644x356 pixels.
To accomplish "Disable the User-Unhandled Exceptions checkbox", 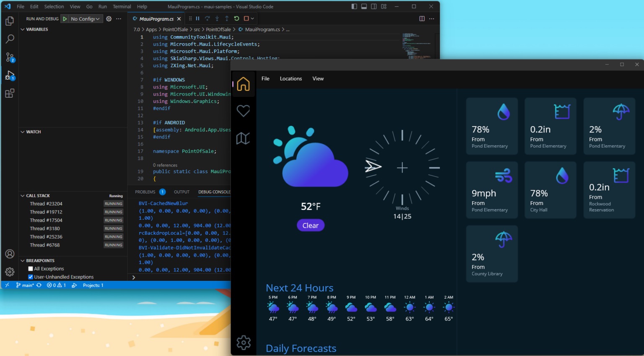I will [30, 277].
